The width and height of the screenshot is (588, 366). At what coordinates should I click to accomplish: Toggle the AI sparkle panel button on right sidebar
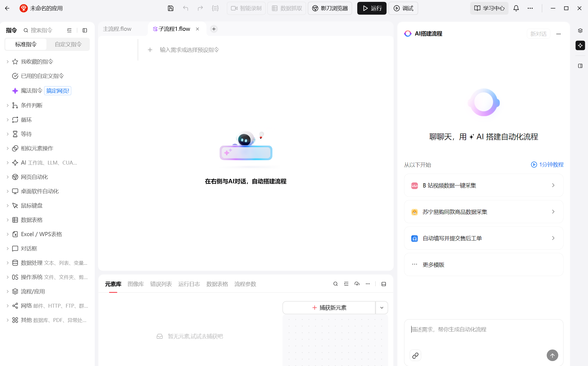(580, 45)
